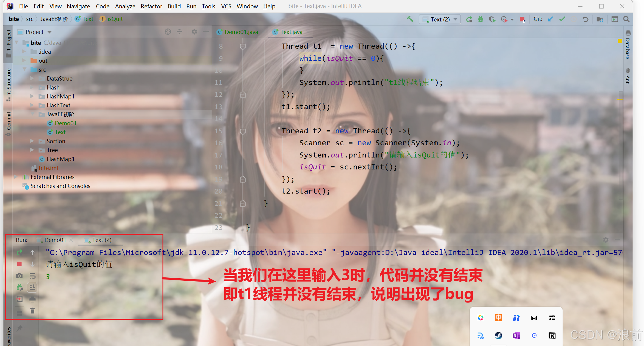Expand the Sortion node in Project tree
Viewport: 644px width, 346px height.
click(32, 141)
